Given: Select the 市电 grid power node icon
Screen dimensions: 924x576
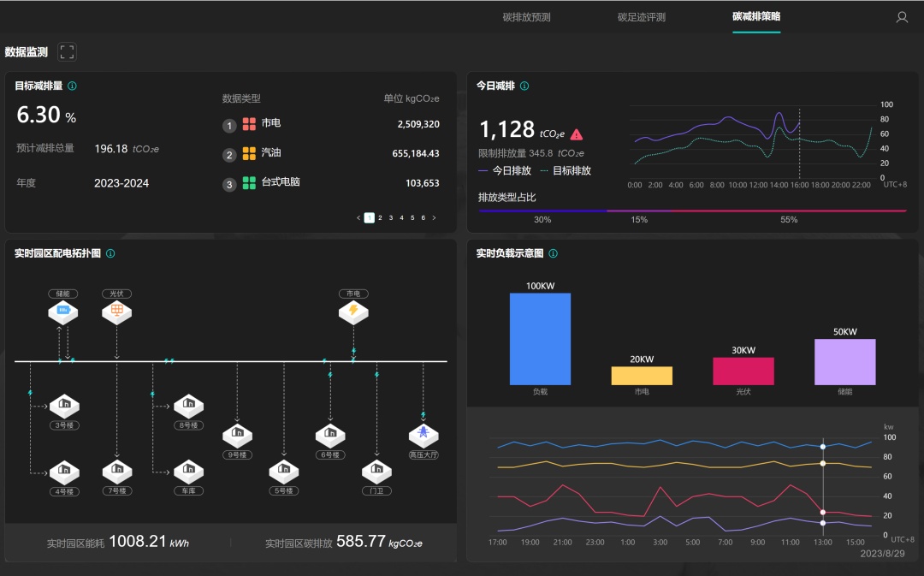Looking at the screenshot, I should point(353,312).
